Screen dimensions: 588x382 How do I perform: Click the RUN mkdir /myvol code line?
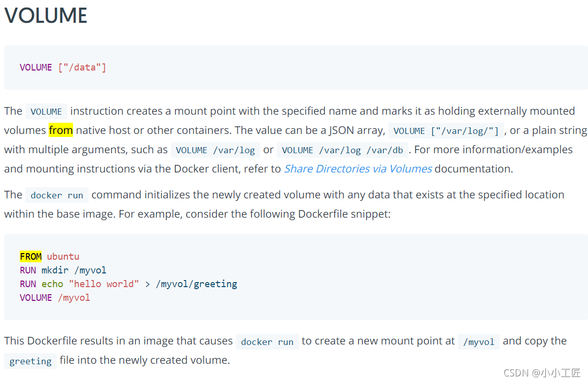(x=63, y=270)
